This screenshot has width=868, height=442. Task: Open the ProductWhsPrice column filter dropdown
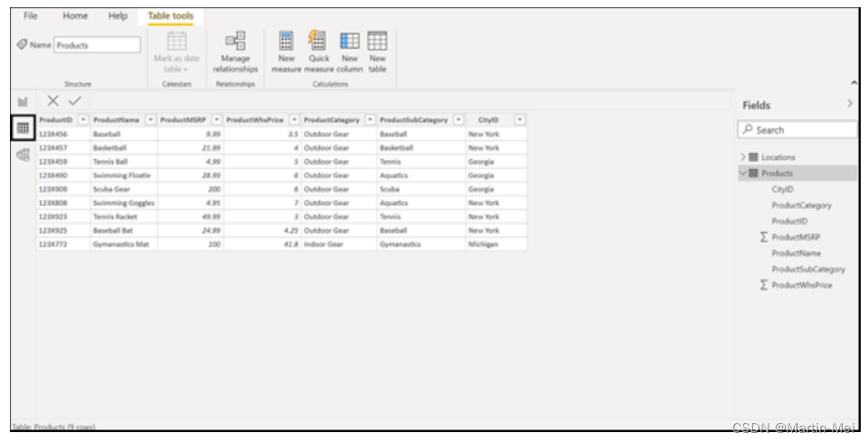click(x=294, y=119)
